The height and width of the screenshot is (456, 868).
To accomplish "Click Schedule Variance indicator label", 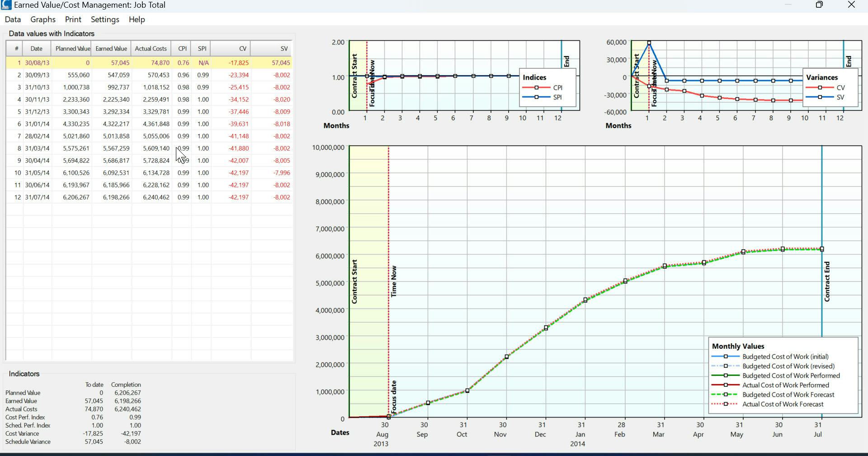I will [28, 442].
